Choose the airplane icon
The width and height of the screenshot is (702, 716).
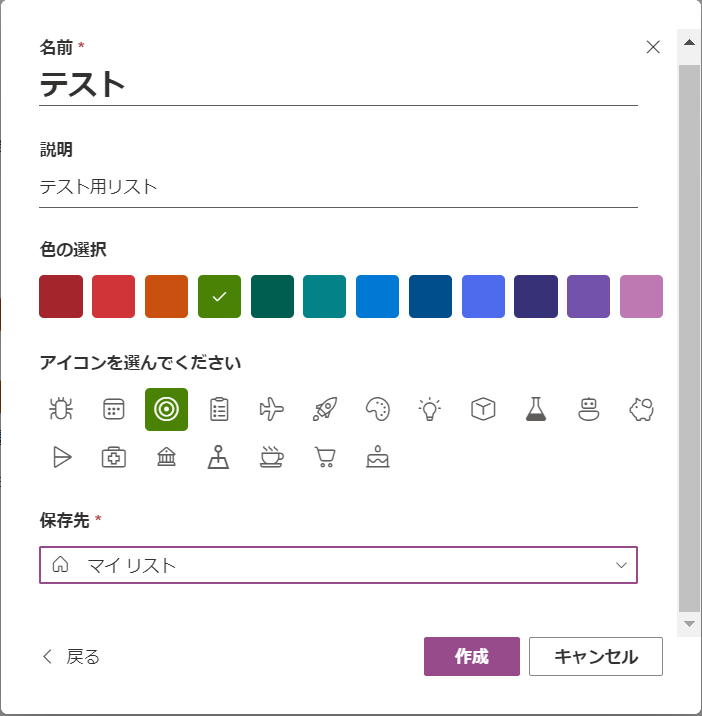point(272,409)
